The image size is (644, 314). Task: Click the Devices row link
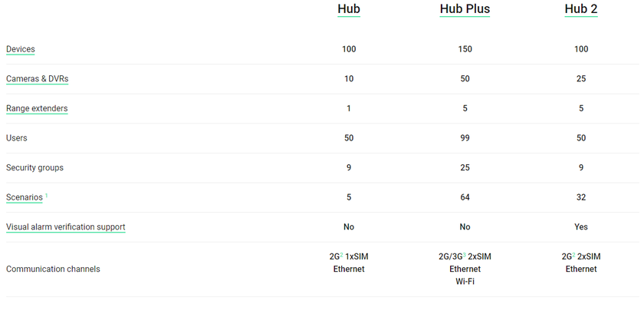[21, 49]
